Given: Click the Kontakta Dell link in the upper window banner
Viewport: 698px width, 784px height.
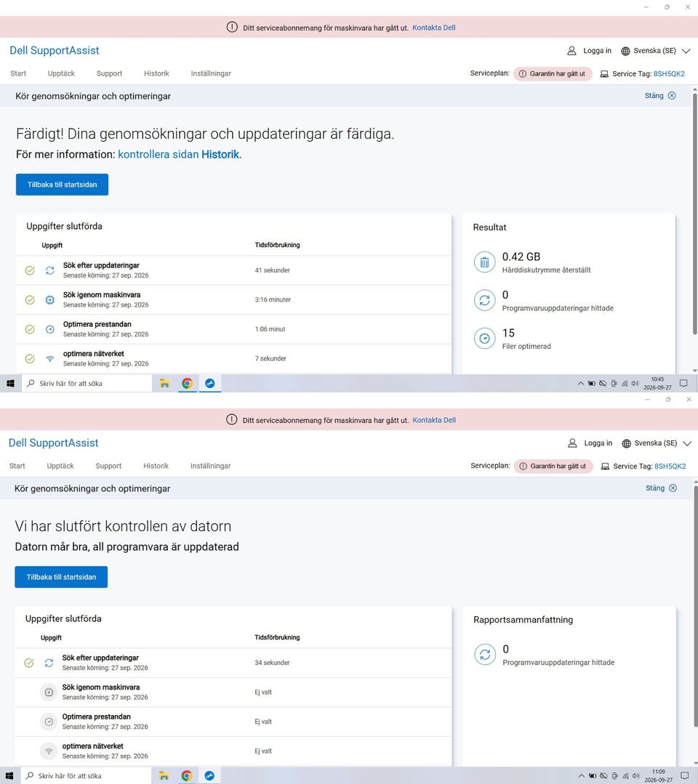Looking at the screenshot, I should [434, 28].
